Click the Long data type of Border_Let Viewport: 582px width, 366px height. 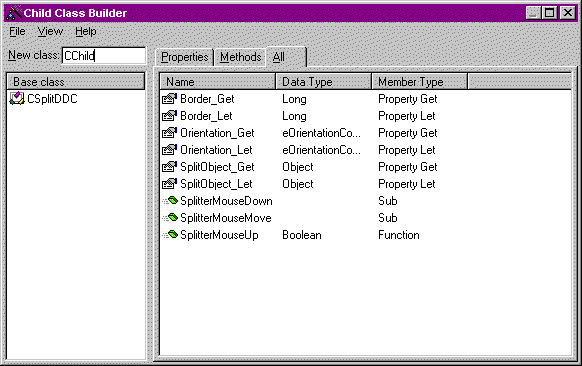click(x=294, y=116)
